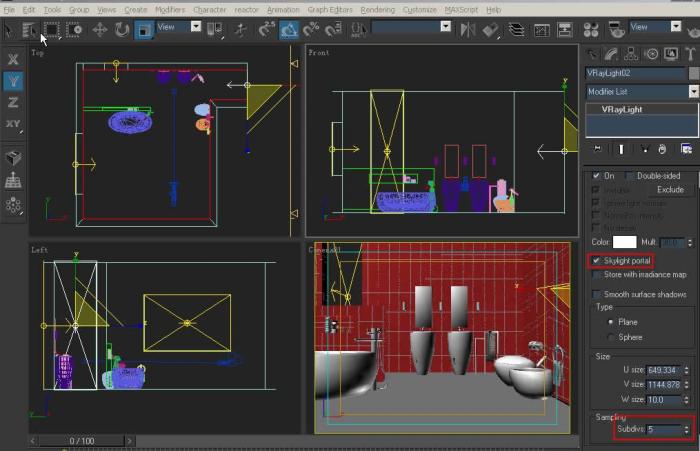The height and width of the screenshot is (451, 700).
Task: Switch to the Display command panel tab
Action: point(671,54)
